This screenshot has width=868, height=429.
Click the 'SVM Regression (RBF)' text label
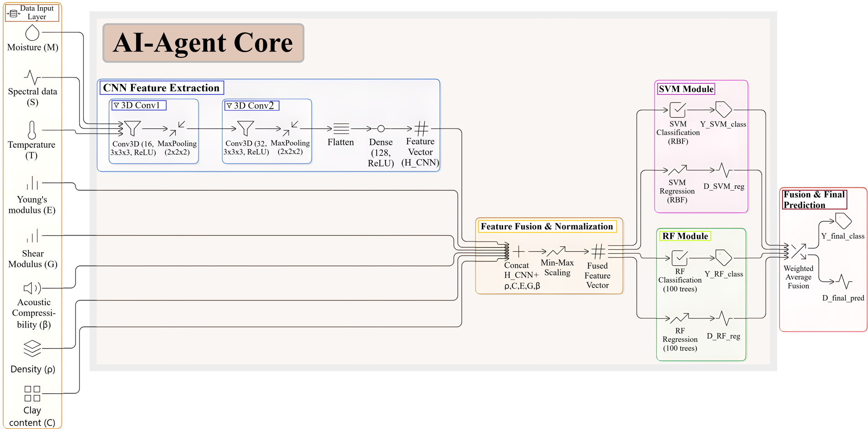pyautogui.click(x=677, y=191)
